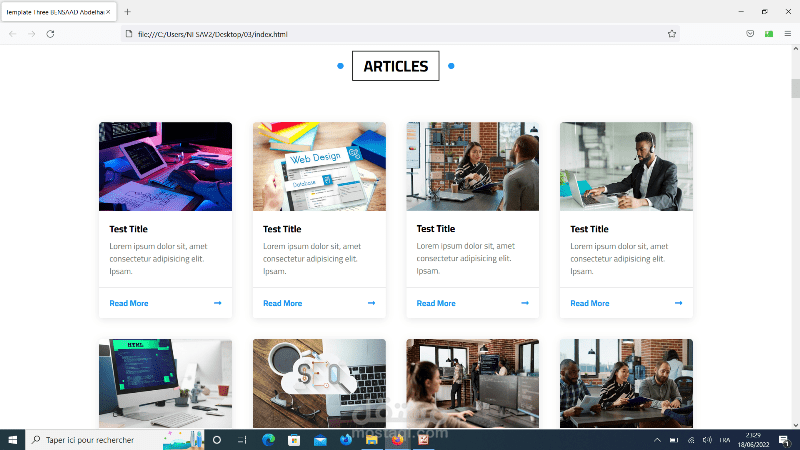The height and width of the screenshot is (450, 800).
Task: Open the Windows Start menu
Action: (x=12, y=440)
